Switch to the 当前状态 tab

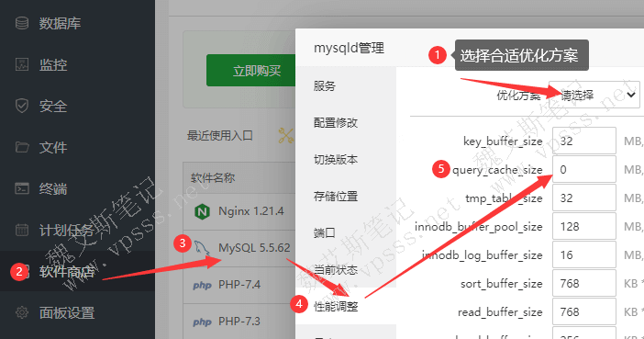coord(336,269)
